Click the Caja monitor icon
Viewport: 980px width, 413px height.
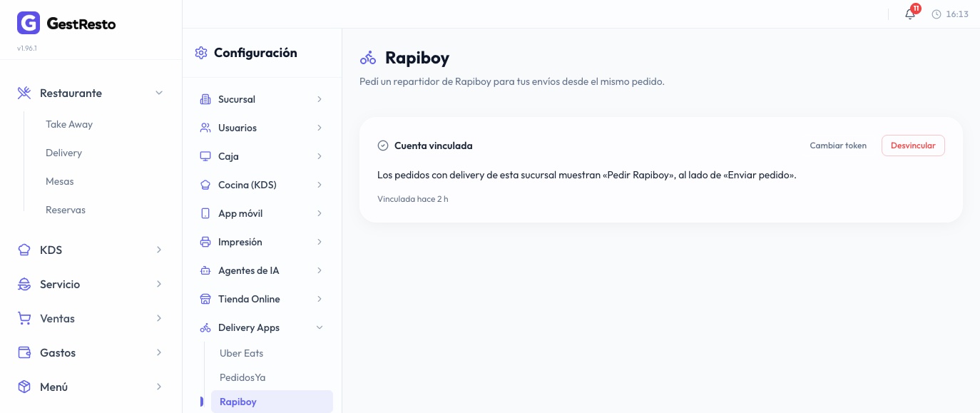click(205, 156)
